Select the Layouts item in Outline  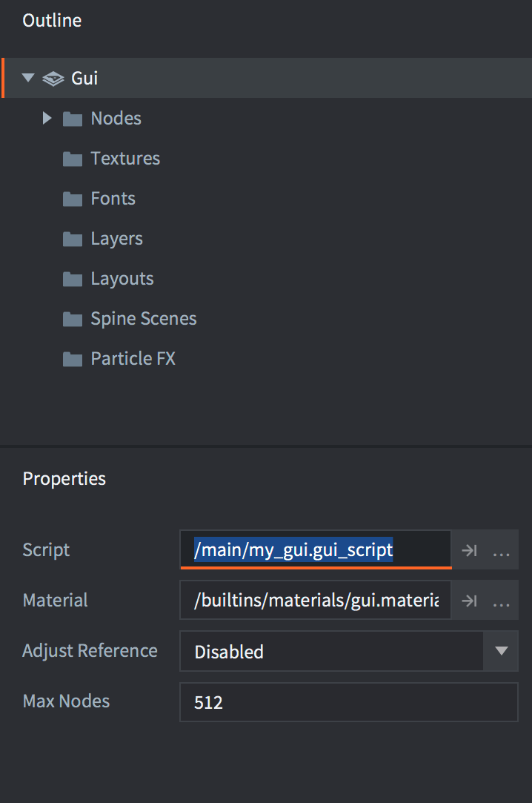coord(122,279)
